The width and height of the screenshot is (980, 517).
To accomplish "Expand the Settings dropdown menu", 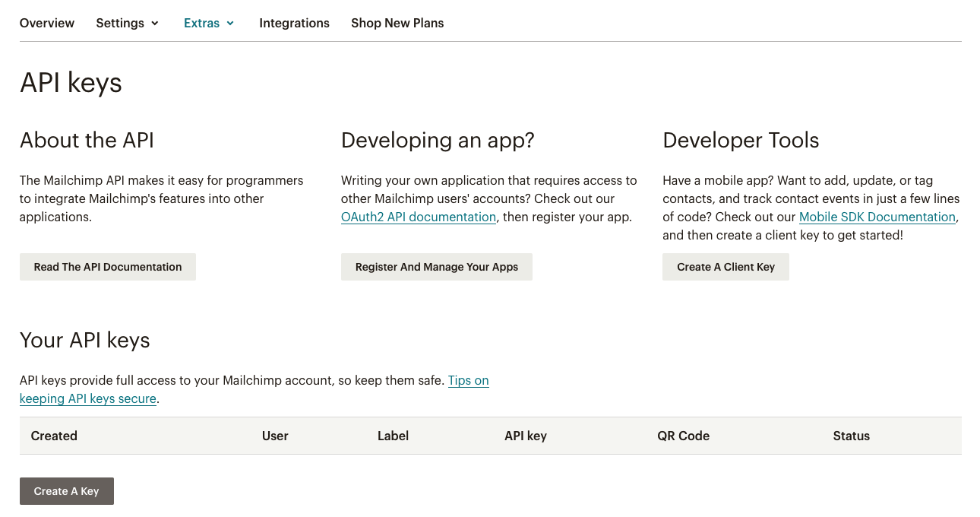I will [x=128, y=23].
